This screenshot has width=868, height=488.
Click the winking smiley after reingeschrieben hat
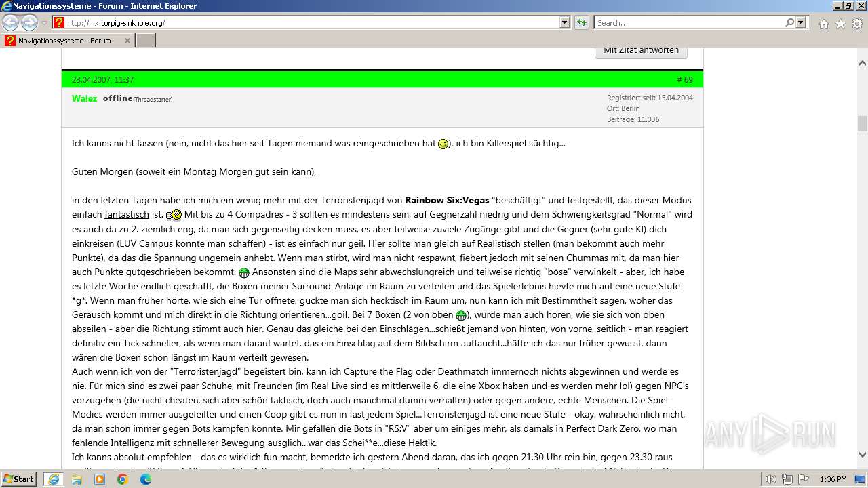[443, 144]
